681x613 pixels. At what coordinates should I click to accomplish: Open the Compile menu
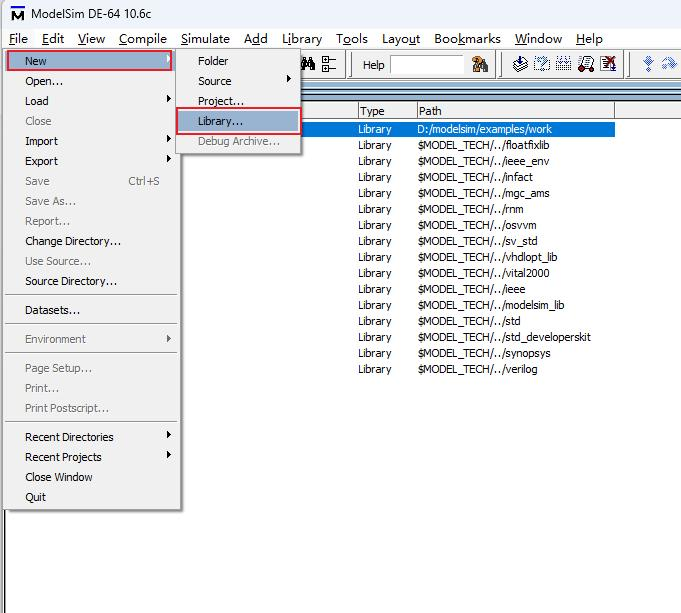(x=143, y=39)
